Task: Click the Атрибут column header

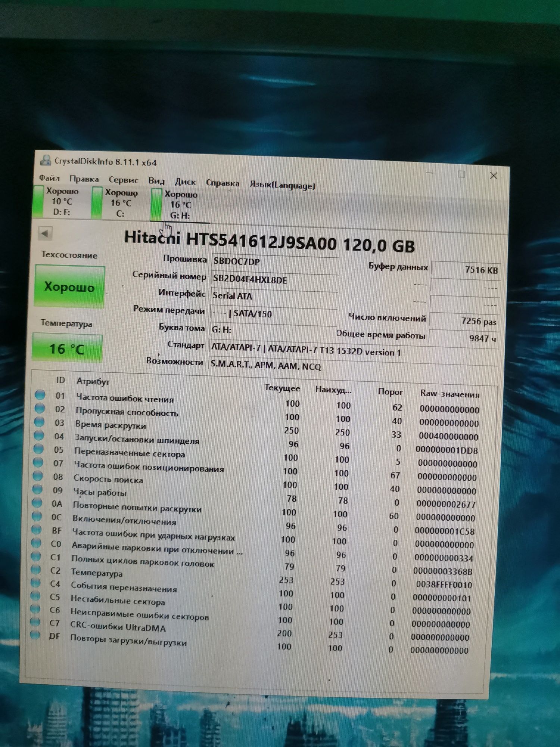Action: (x=93, y=381)
